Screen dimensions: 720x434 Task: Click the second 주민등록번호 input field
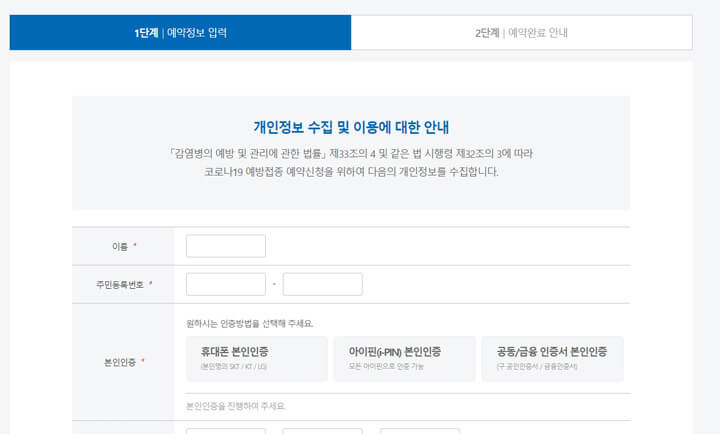pyautogui.click(x=323, y=284)
